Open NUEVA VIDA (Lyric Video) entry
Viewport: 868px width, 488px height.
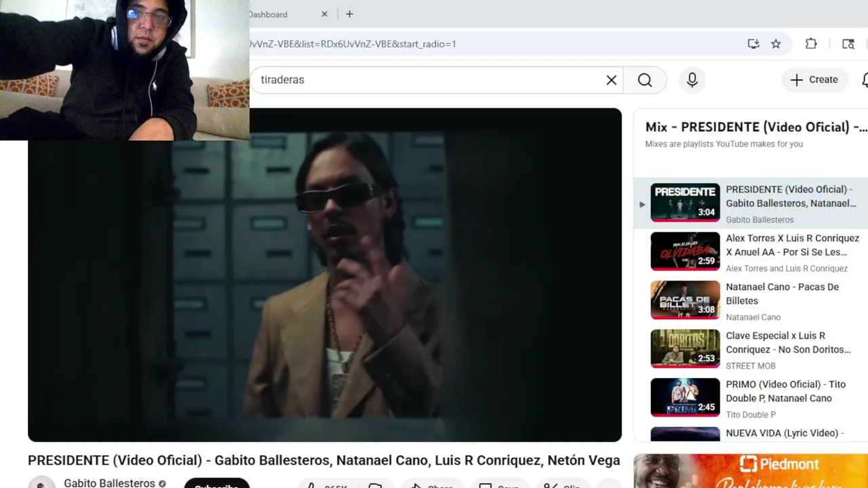785,433
